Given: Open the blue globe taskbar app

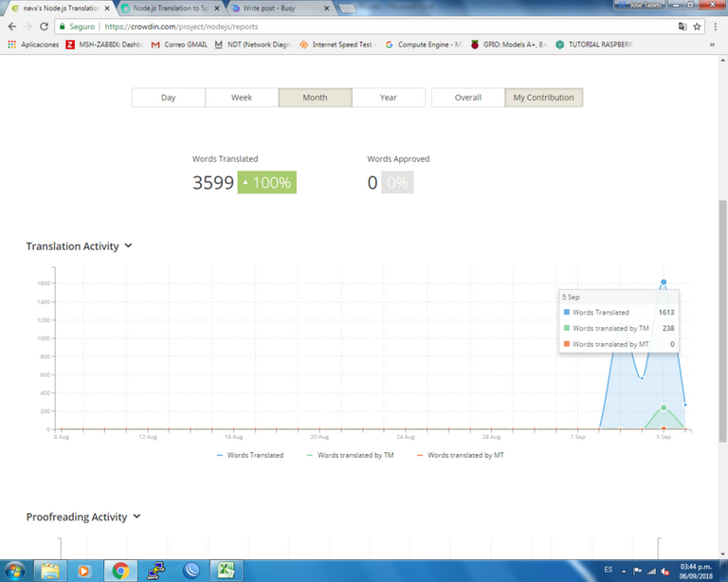Looking at the screenshot, I should (x=191, y=571).
